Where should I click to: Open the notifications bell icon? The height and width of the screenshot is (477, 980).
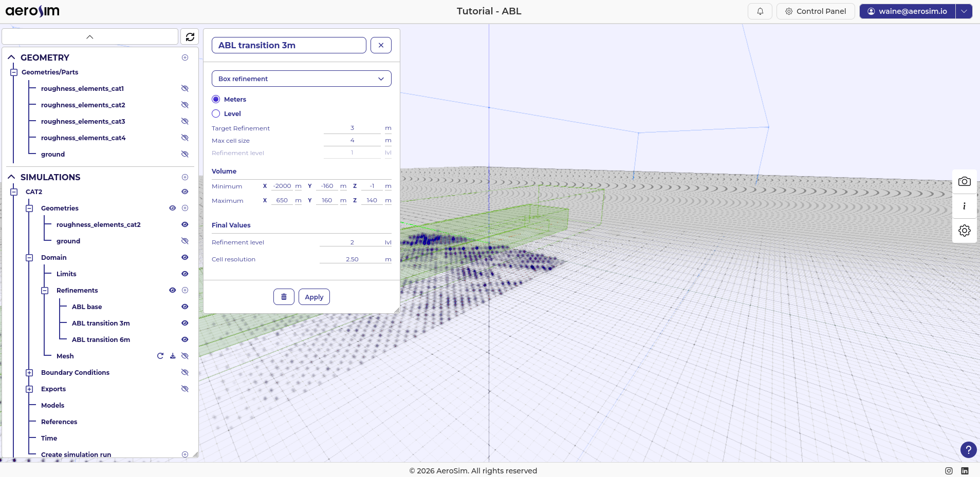pos(760,11)
